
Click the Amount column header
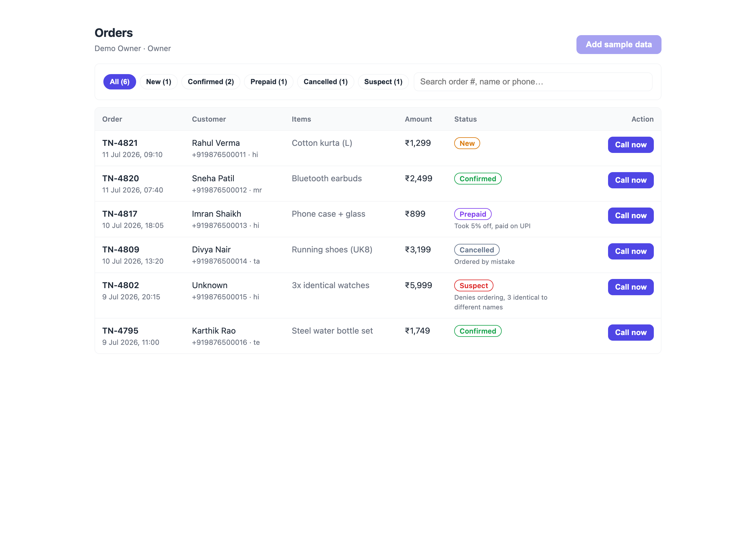pos(418,119)
